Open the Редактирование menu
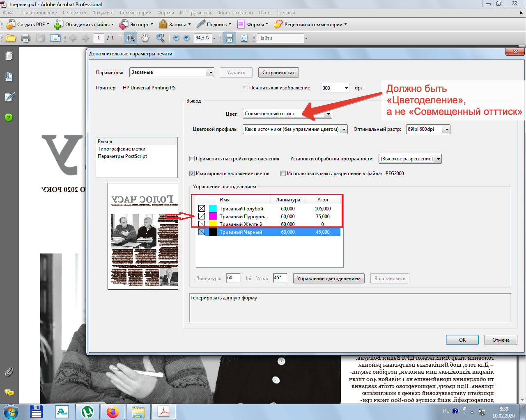This screenshot has width=526, height=420. (x=39, y=13)
